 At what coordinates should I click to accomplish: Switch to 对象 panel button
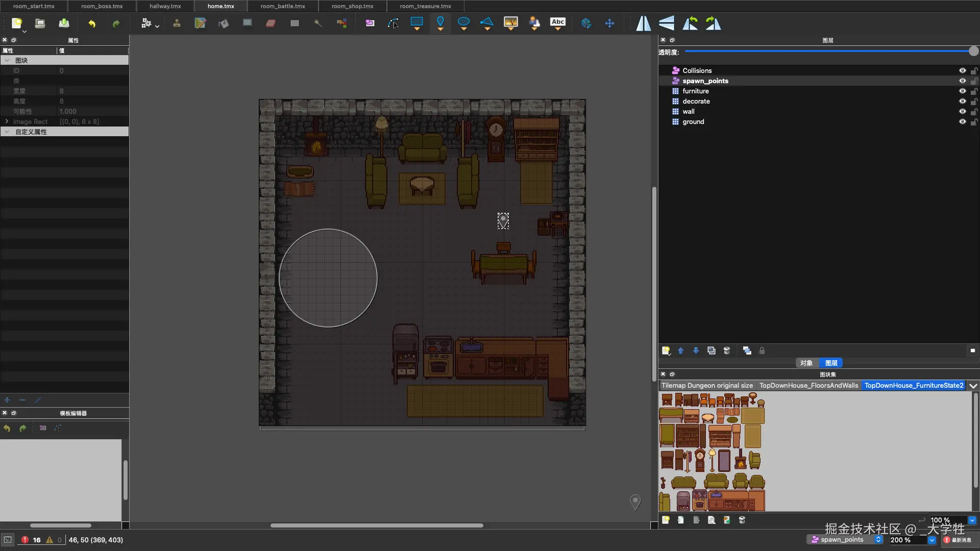[806, 363]
